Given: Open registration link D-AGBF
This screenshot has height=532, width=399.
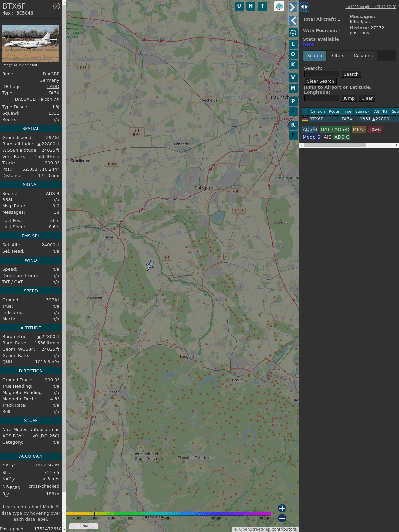Looking at the screenshot, I should tap(51, 74).
